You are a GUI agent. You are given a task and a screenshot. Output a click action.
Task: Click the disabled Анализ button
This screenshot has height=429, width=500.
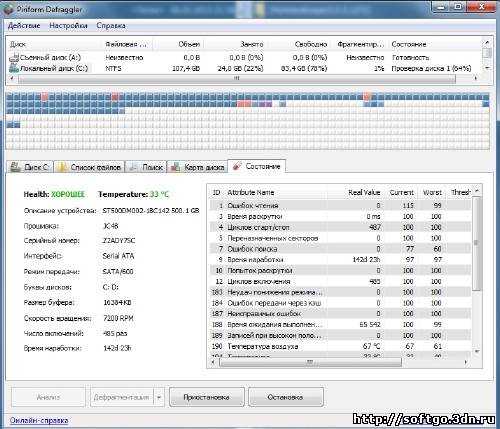pyautogui.click(x=48, y=397)
